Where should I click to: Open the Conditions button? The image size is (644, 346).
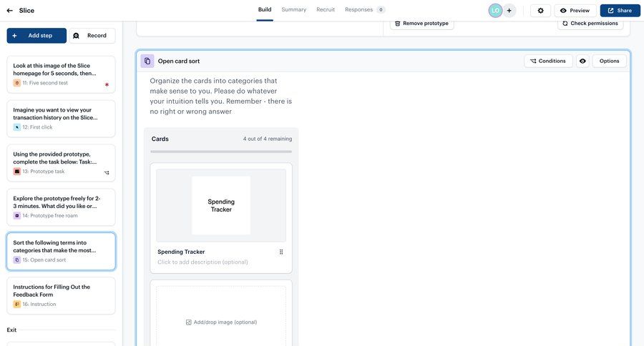(548, 61)
